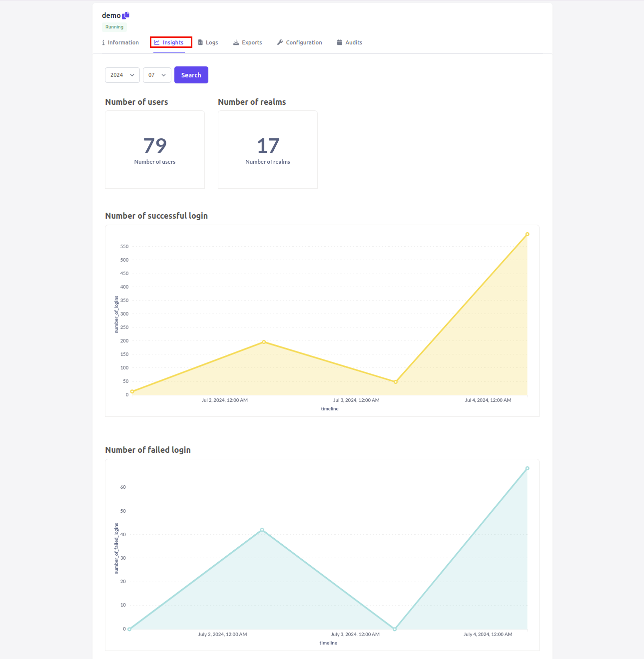
Task: Switch to the Audits tab
Action: (x=349, y=42)
